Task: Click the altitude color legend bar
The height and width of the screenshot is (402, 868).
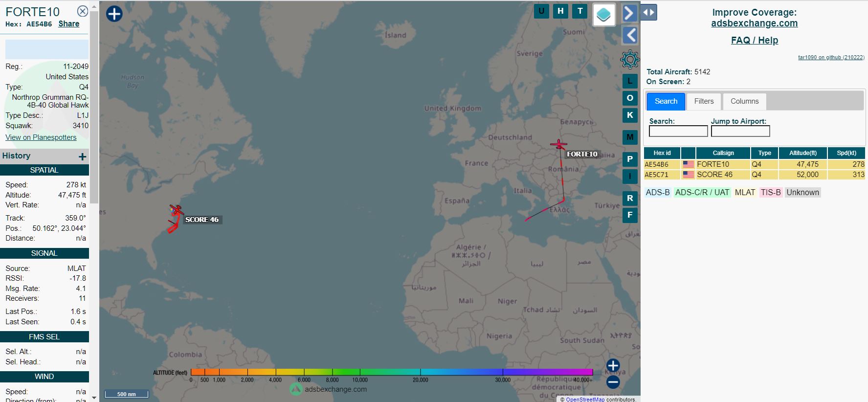Action: [392, 372]
